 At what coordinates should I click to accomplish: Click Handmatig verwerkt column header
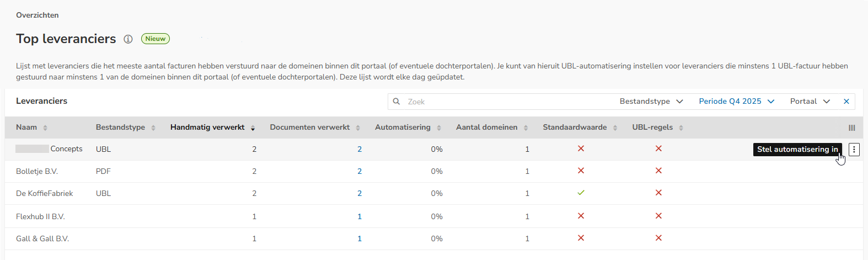207,128
